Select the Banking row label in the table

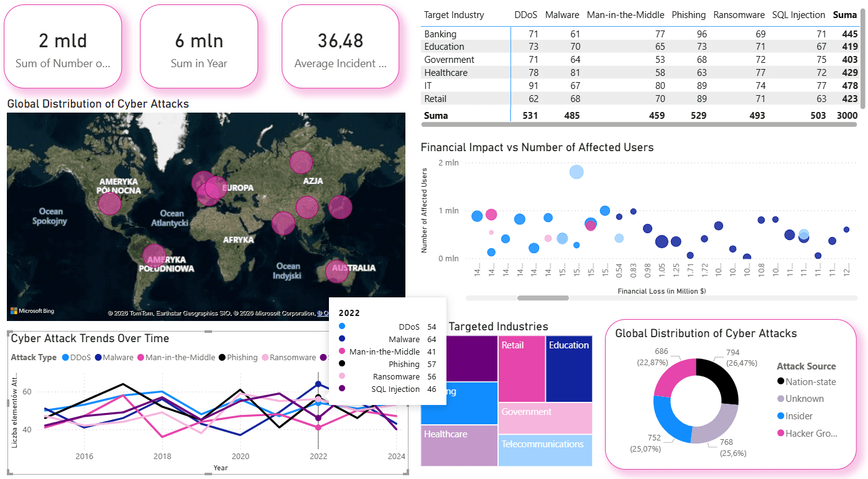coord(440,34)
